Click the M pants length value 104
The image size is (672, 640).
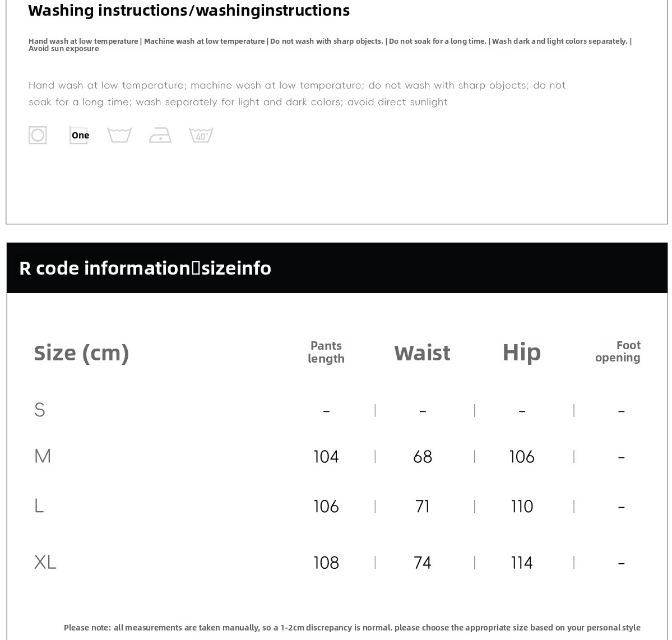coord(326,457)
